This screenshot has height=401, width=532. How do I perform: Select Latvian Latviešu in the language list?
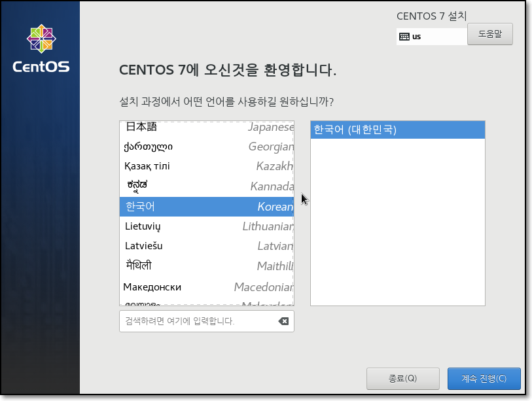click(207, 246)
